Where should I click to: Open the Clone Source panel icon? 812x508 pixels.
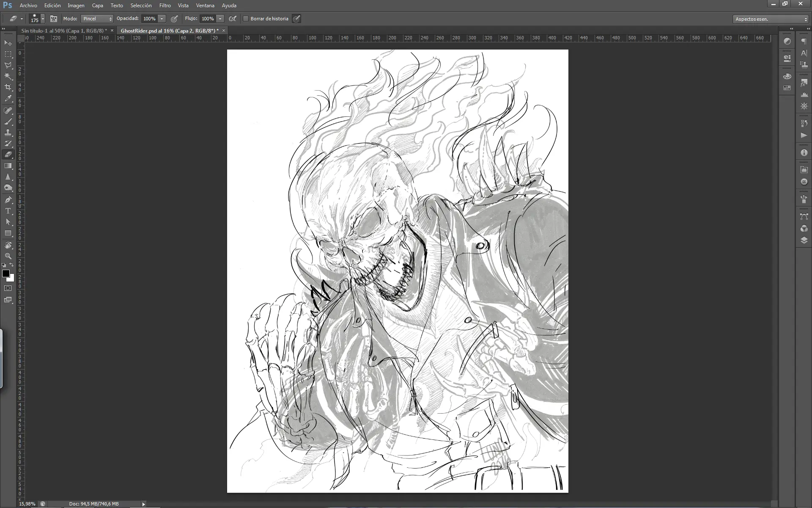[x=804, y=65]
